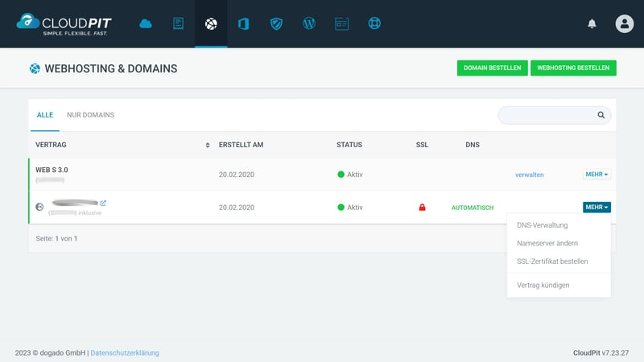Open the user profile avatar menu
644x362 pixels.
tap(625, 24)
